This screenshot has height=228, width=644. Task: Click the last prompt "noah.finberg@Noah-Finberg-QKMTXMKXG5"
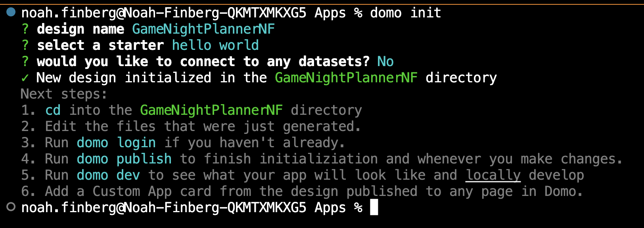(x=164, y=207)
